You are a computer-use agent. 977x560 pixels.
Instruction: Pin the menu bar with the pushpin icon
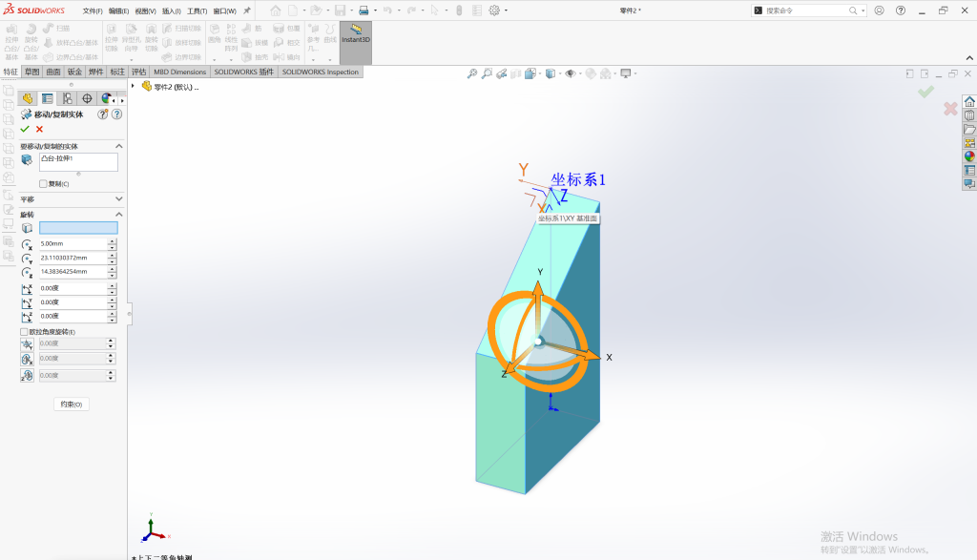click(247, 10)
